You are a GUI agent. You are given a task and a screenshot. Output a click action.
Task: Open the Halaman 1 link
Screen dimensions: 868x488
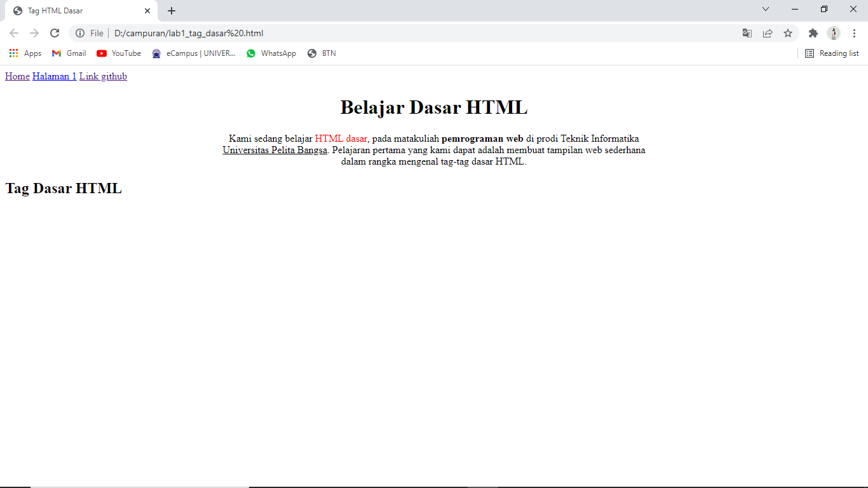tap(55, 76)
